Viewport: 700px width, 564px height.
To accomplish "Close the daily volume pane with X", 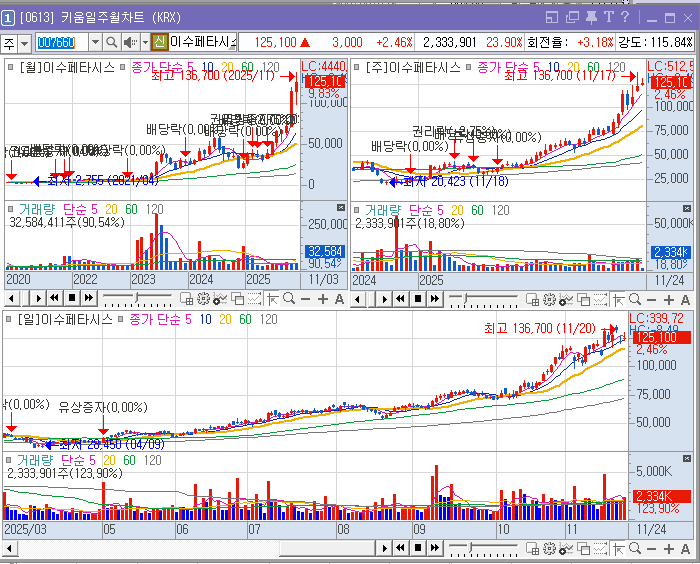I will pyautogui.click(x=687, y=459).
